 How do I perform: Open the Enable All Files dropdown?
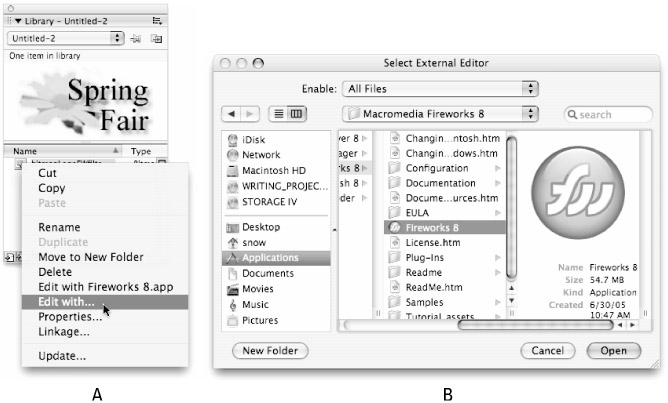(440, 88)
